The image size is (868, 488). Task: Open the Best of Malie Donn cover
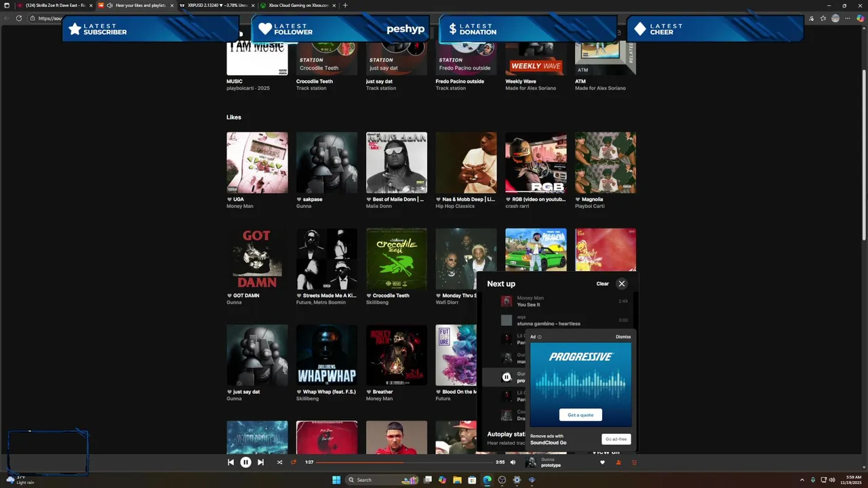tap(397, 163)
